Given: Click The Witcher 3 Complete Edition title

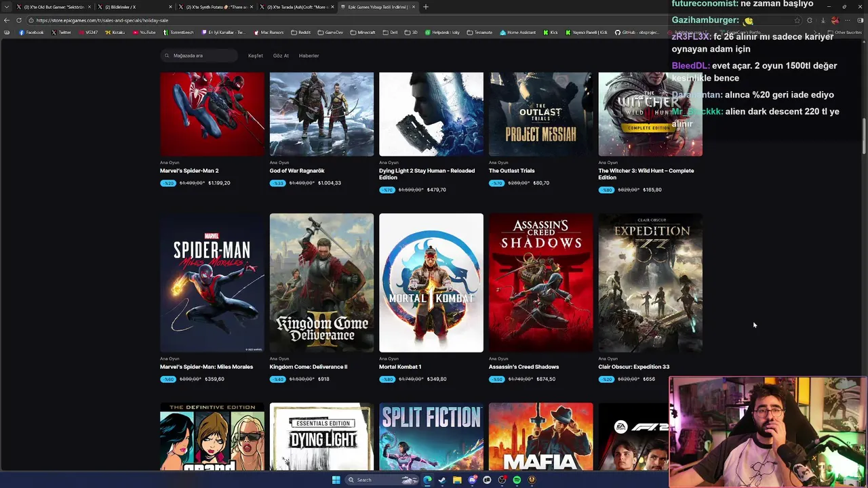Looking at the screenshot, I should point(646,174).
